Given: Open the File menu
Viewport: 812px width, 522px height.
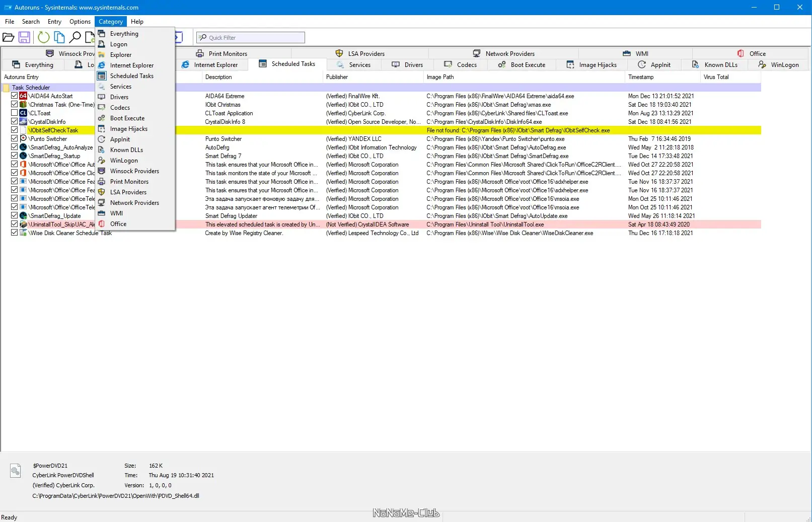Looking at the screenshot, I should pyautogui.click(x=10, y=22).
